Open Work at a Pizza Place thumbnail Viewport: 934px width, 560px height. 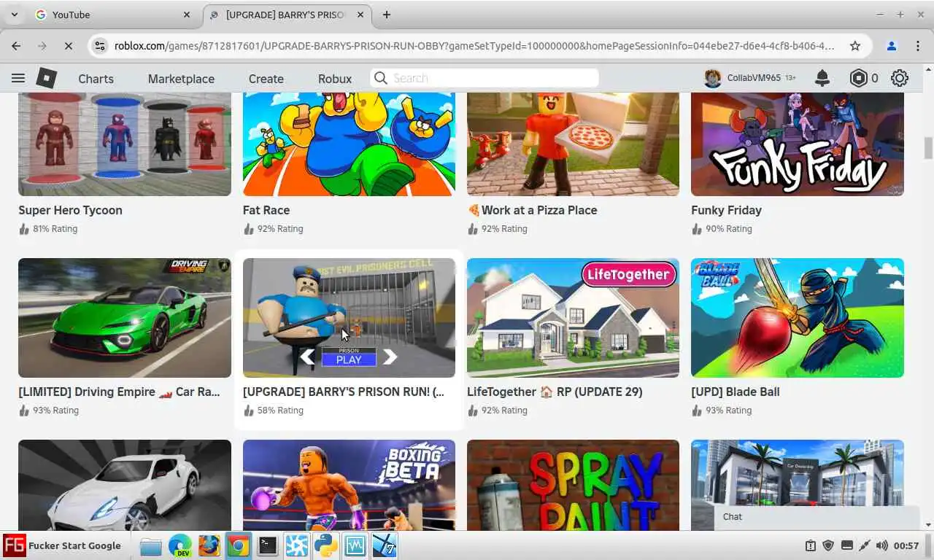pos(573,144)
